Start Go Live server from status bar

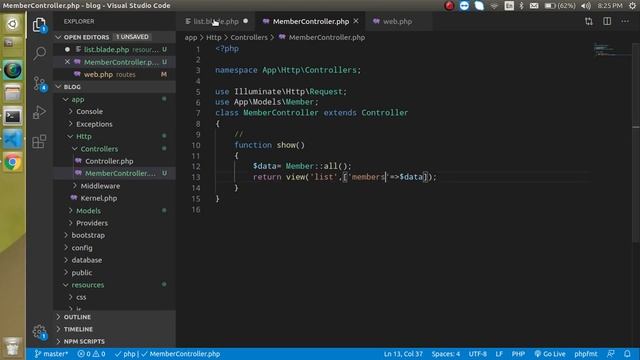tap(550, 354)
